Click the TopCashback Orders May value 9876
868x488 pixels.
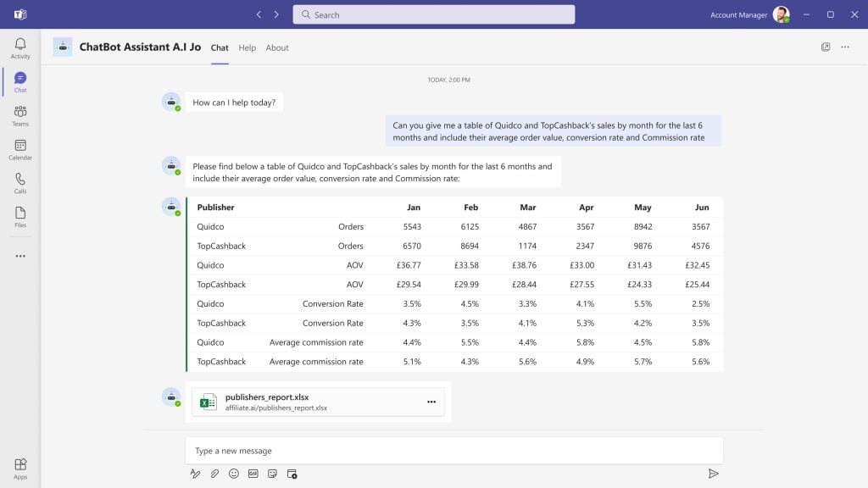point(643,246)
